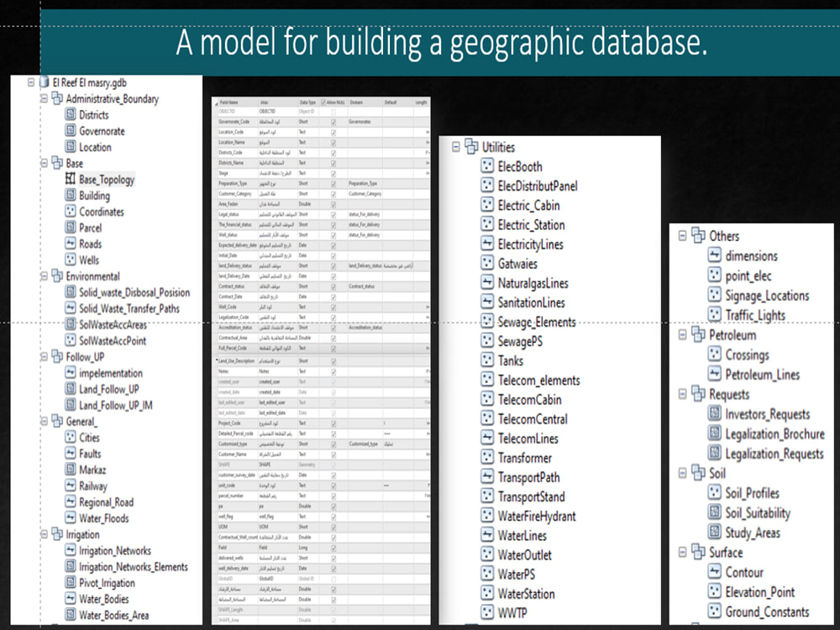Collapse the El Reef El masry.gdb node
The image size is (840, 630).
pos(31,82)
